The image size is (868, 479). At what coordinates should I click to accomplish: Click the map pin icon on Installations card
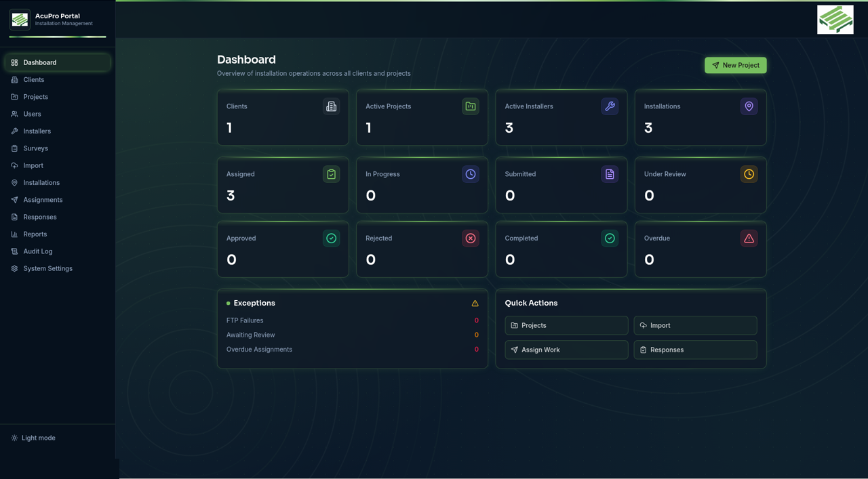749,106
